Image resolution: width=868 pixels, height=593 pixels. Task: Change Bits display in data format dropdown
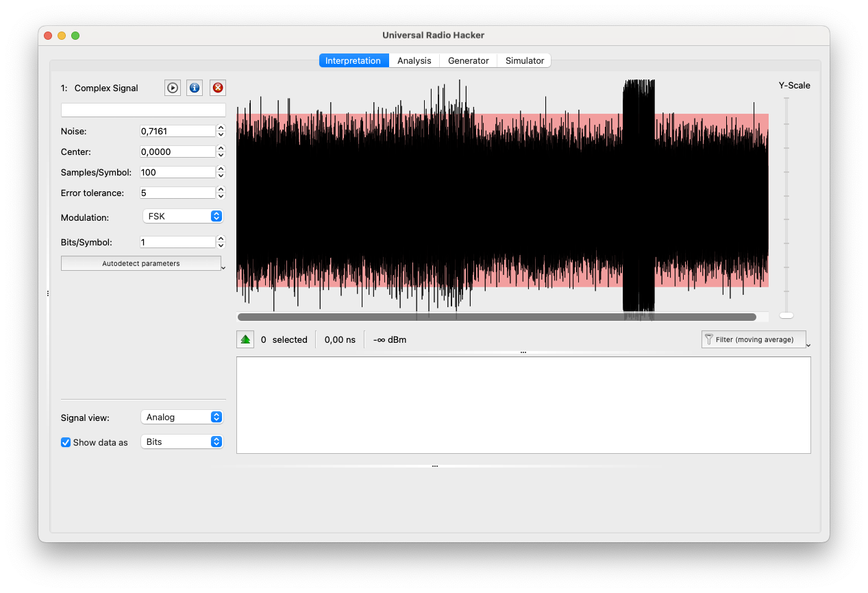pyautogui.click(x=182, y=441)
